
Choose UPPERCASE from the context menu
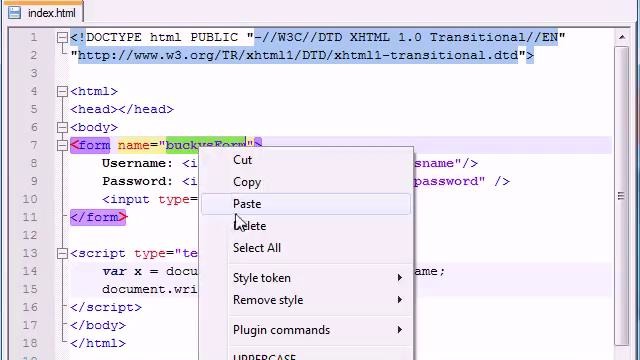[306, 356]
